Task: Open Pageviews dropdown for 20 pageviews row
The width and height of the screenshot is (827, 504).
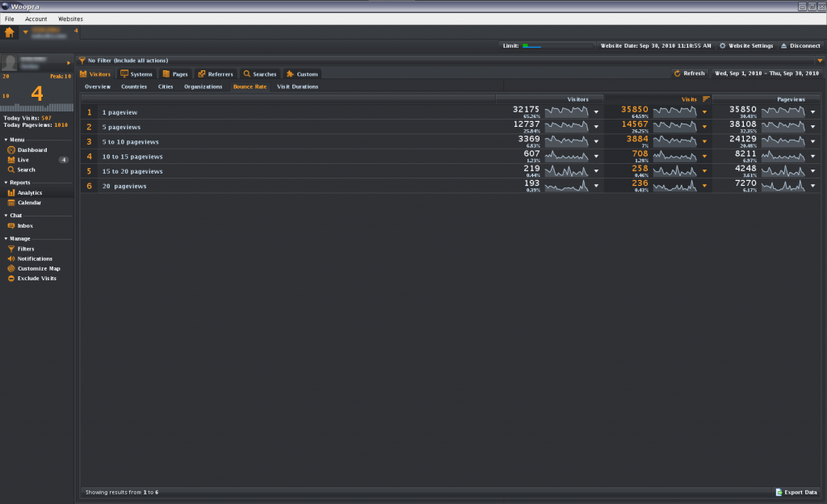Action: [812, 186]
